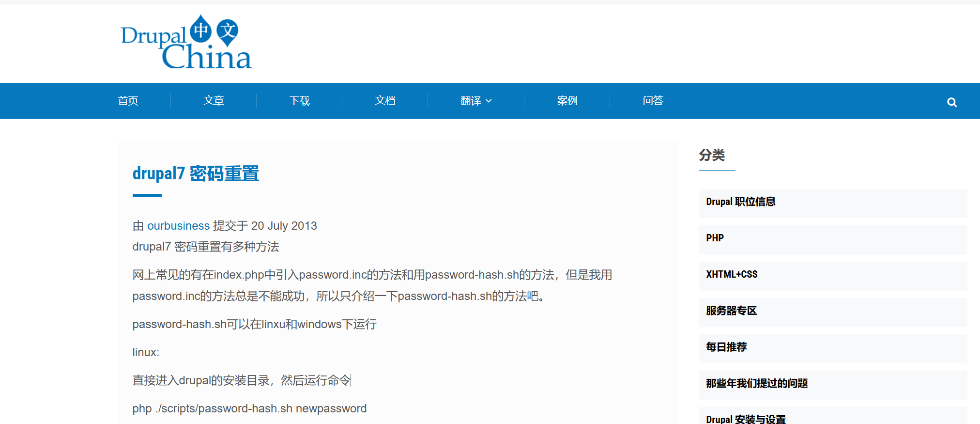Click the drupal7 密码重置 article title
Screen dimensions: 980x424
pos(196,173)
